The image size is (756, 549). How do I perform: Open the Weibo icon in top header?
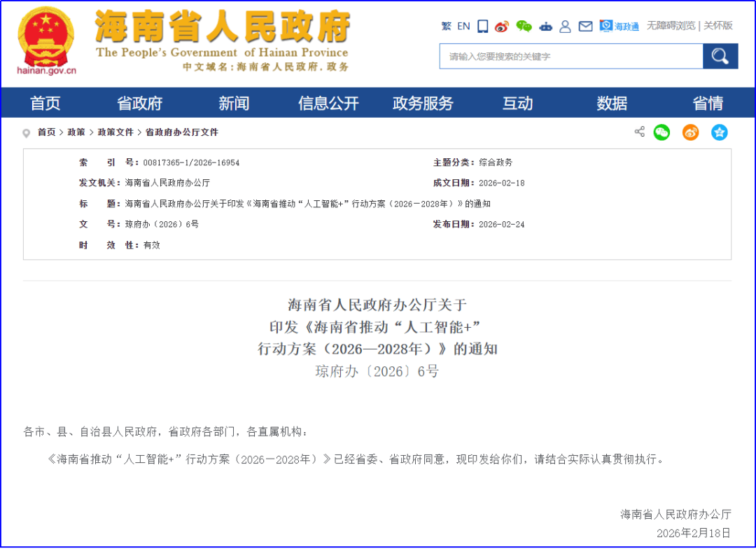click(x=502, y=27)
